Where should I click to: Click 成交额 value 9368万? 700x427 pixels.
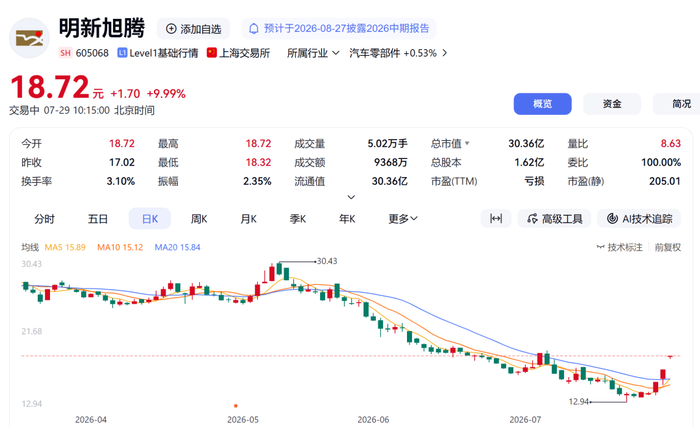coord(391,162)
